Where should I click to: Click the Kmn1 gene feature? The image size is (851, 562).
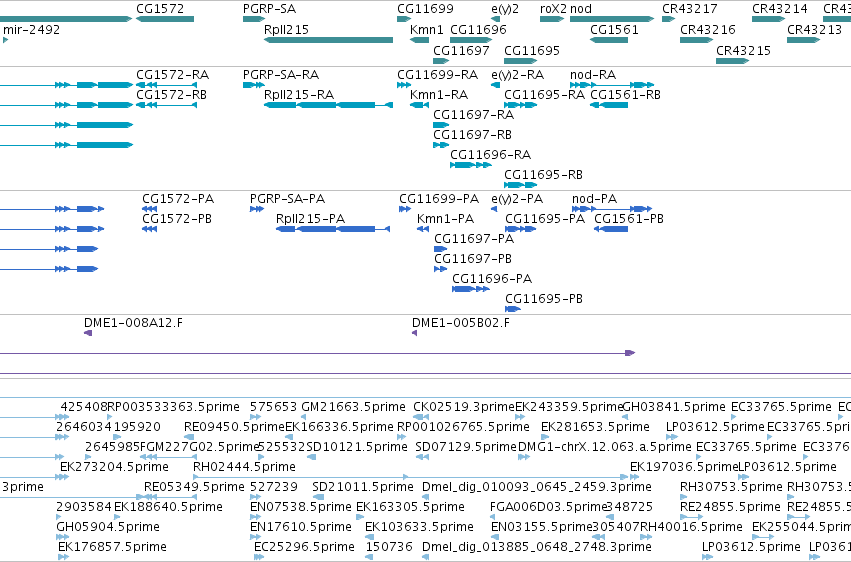420,40
